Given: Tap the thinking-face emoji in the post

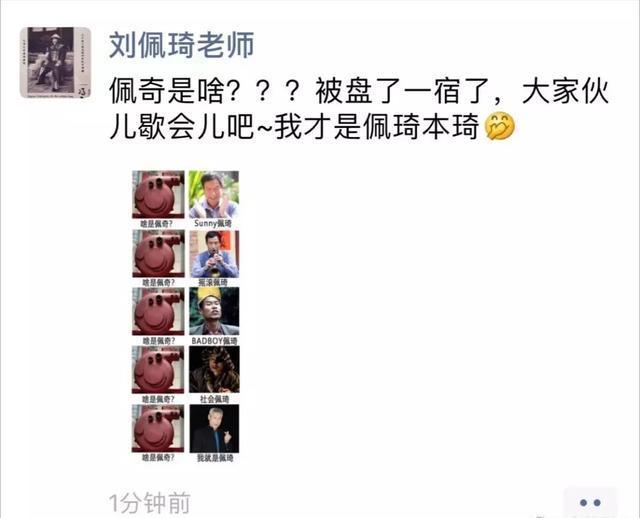Looking at the screenshot, I should point(500,127).
